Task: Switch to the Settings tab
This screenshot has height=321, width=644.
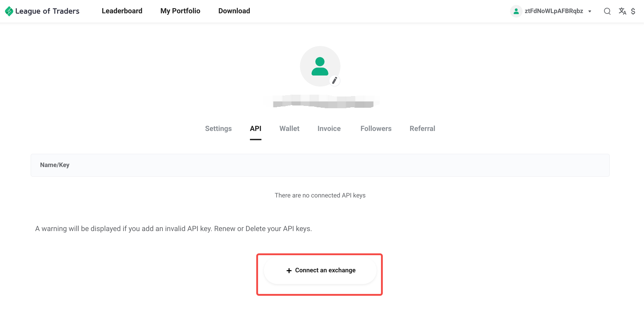Action: pos(218,128)
